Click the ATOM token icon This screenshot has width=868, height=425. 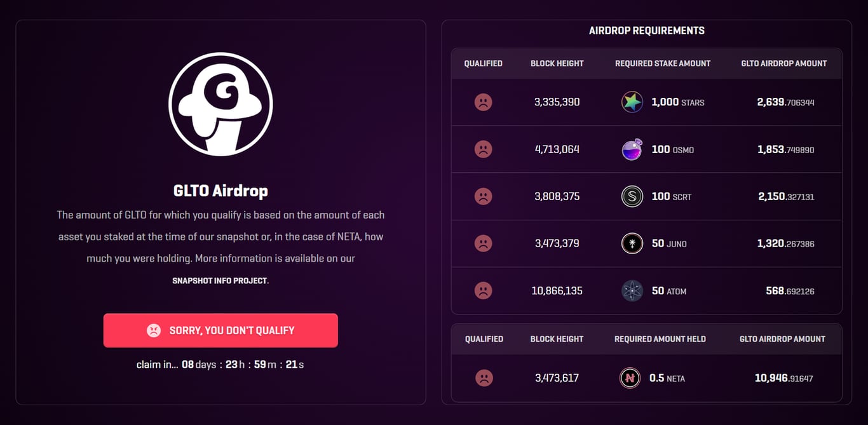click(632, 291)
